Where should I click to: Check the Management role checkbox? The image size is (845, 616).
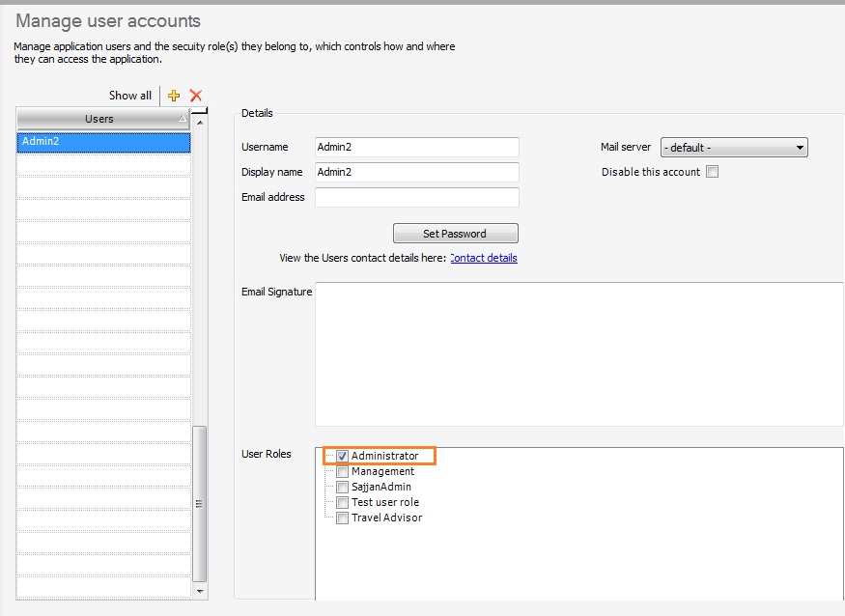pos(342,471)
